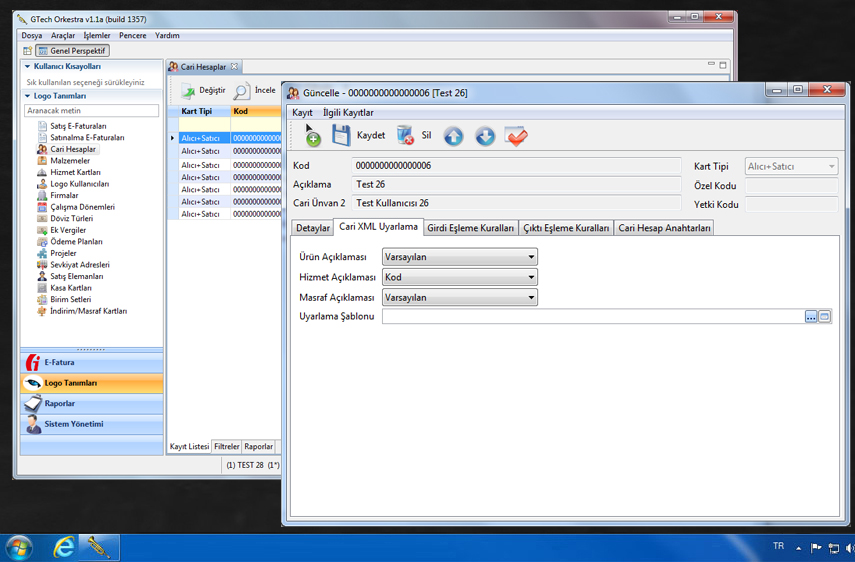Screen dimensions: 855x562
Task: Switch to the Detaylar tab
Action: point(312,228)
